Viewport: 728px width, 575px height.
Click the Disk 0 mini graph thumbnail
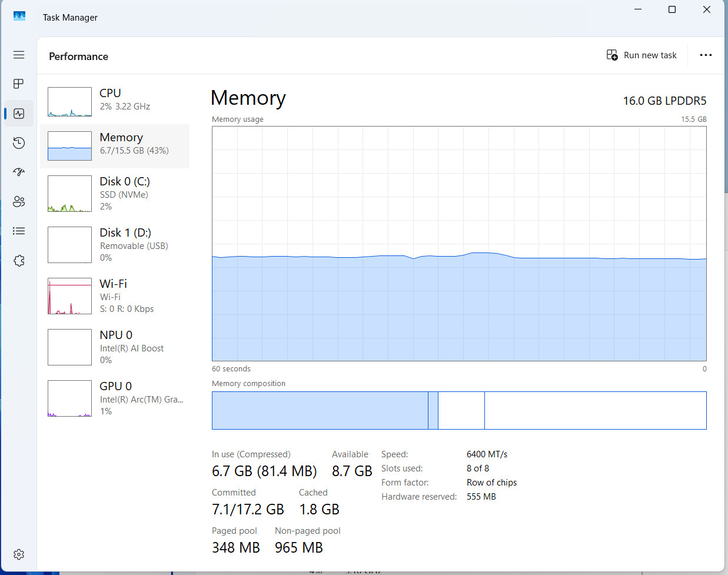69,194
